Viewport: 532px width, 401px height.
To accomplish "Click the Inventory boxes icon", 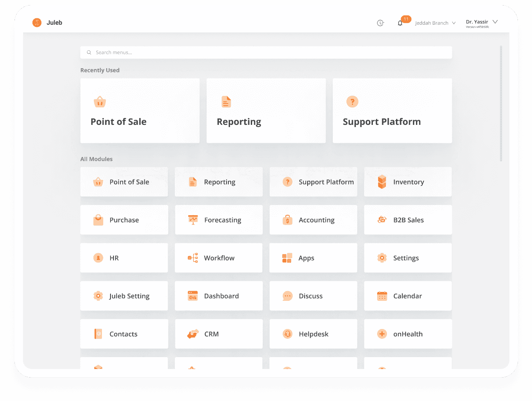I will (x=382, y=182).
